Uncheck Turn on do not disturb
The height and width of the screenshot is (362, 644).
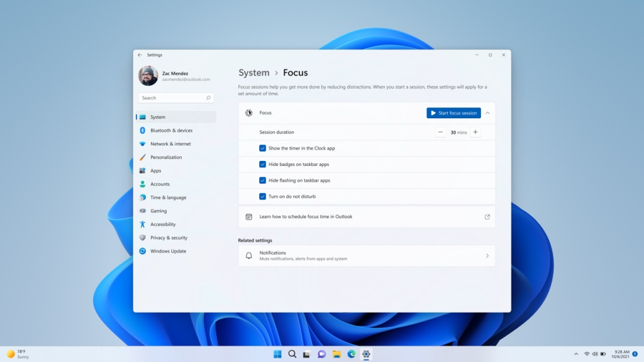click(x=262, y=196)
